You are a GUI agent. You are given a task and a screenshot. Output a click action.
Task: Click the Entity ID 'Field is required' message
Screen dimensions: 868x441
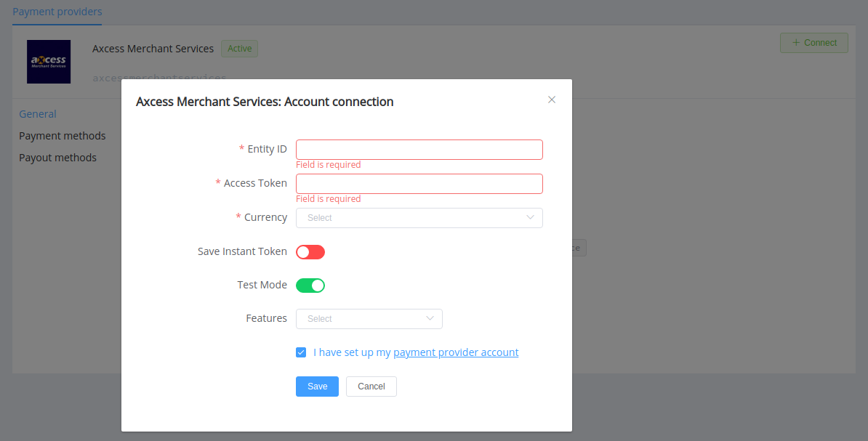329,165
